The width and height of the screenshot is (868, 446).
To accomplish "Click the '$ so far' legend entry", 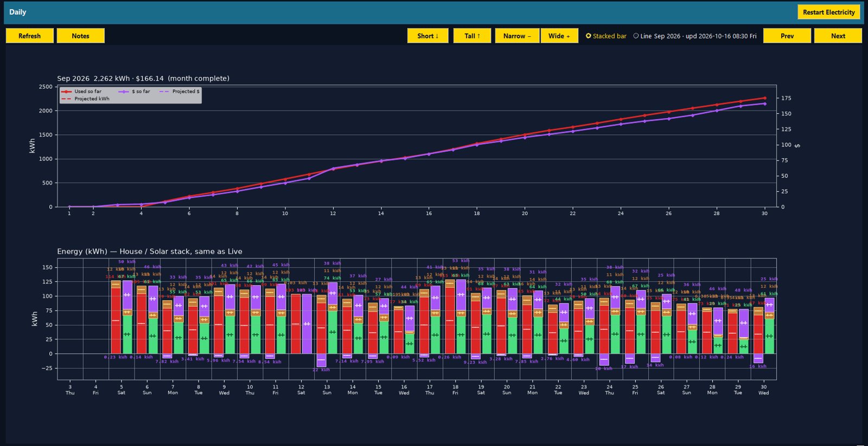I will [x=135, y=92].
